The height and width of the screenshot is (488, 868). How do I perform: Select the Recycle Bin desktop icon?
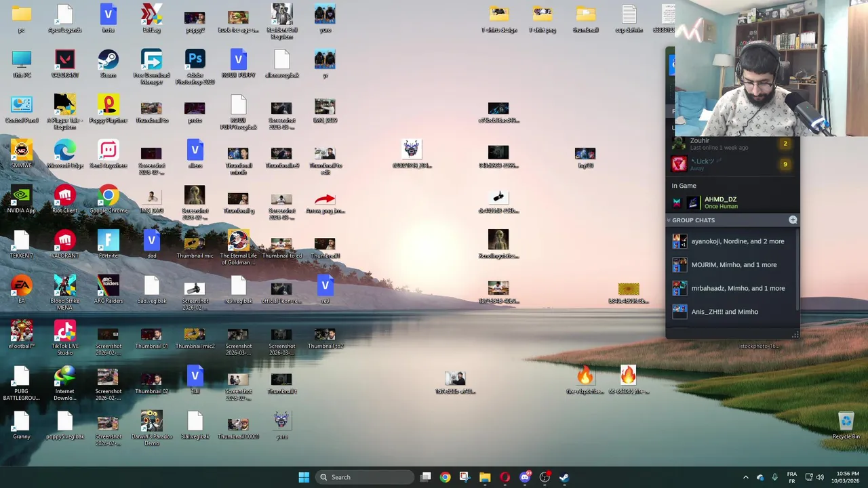click(x=846, y=425)
